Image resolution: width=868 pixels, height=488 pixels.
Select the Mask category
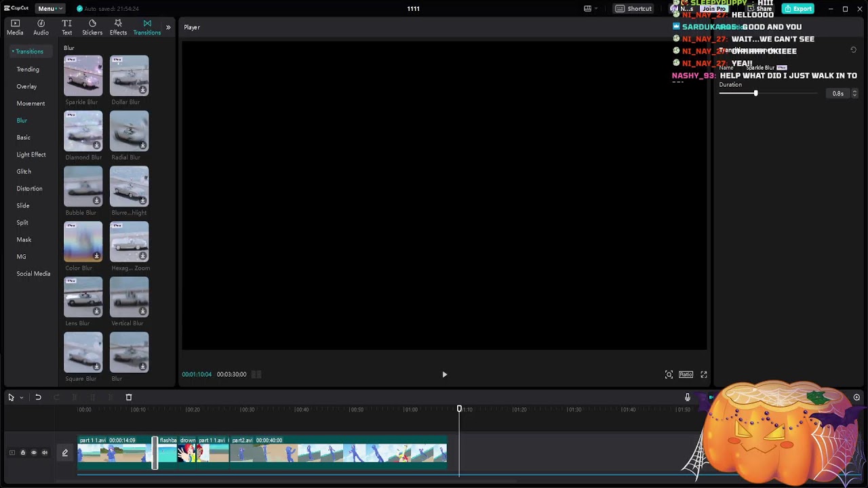24,239
